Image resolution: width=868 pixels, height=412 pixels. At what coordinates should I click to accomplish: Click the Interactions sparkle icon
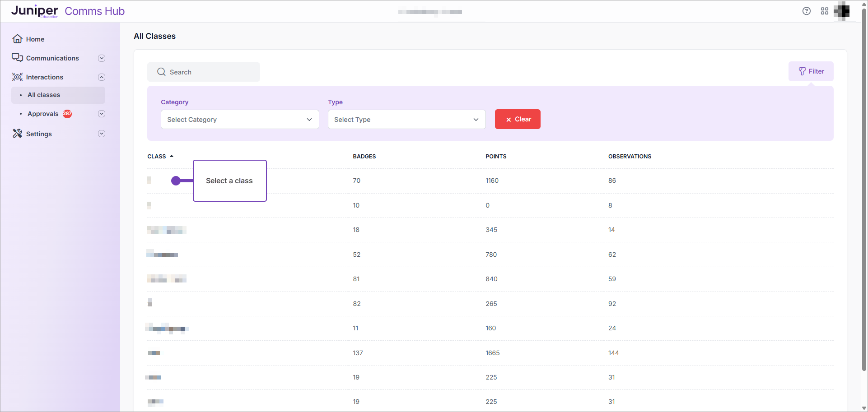tap(17, 77)
